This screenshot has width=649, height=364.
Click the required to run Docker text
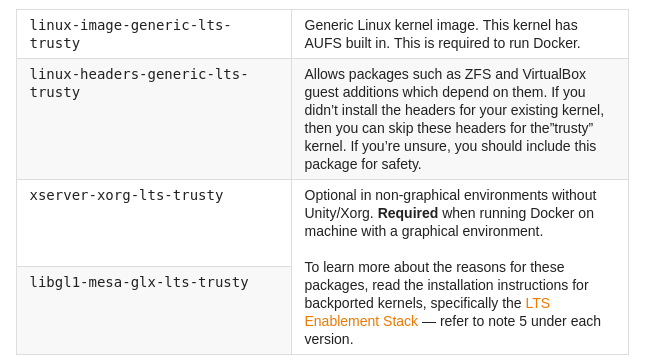pos(502,43)
